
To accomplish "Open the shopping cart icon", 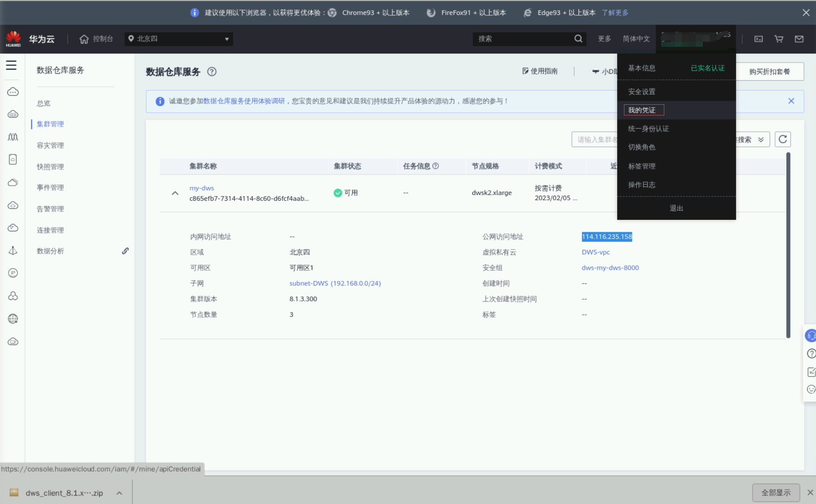I will (x=779, y=39).
